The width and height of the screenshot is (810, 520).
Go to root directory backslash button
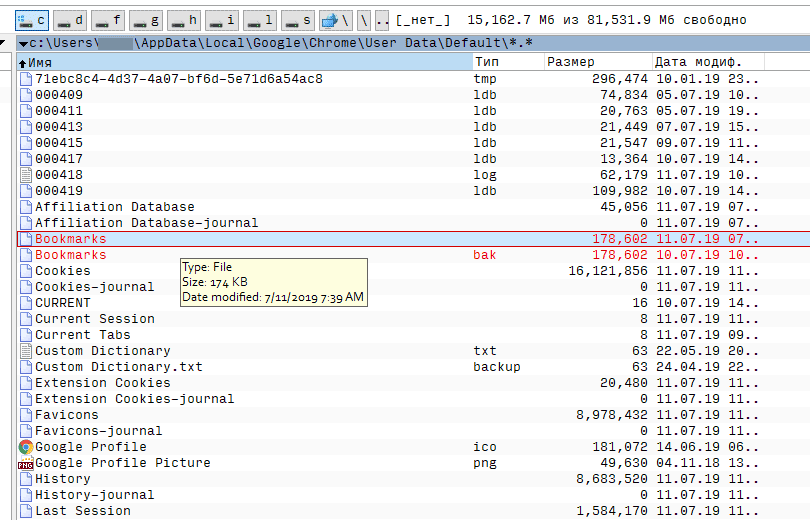click(364, 21)
